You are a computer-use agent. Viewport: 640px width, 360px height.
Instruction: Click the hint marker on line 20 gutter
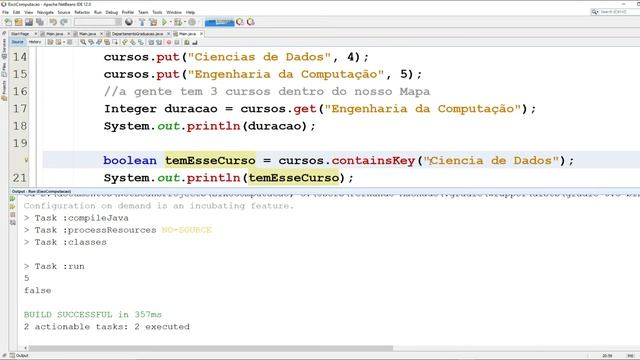pos(26,160)
